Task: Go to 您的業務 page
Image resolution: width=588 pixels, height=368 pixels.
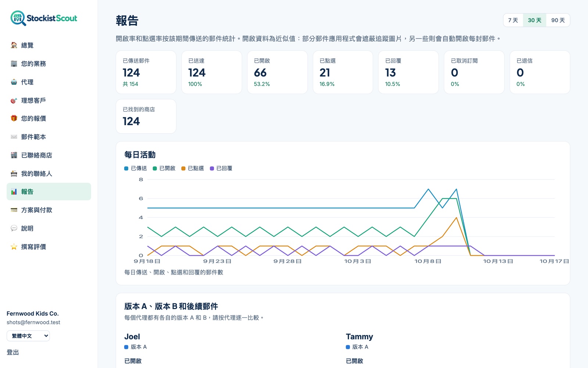Action: coord(49,64)
